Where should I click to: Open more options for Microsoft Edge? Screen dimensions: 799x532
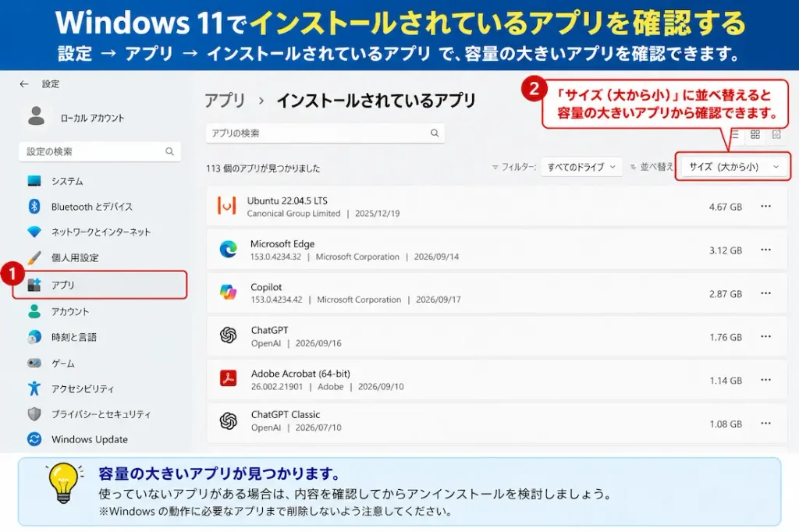pos(766,250)
